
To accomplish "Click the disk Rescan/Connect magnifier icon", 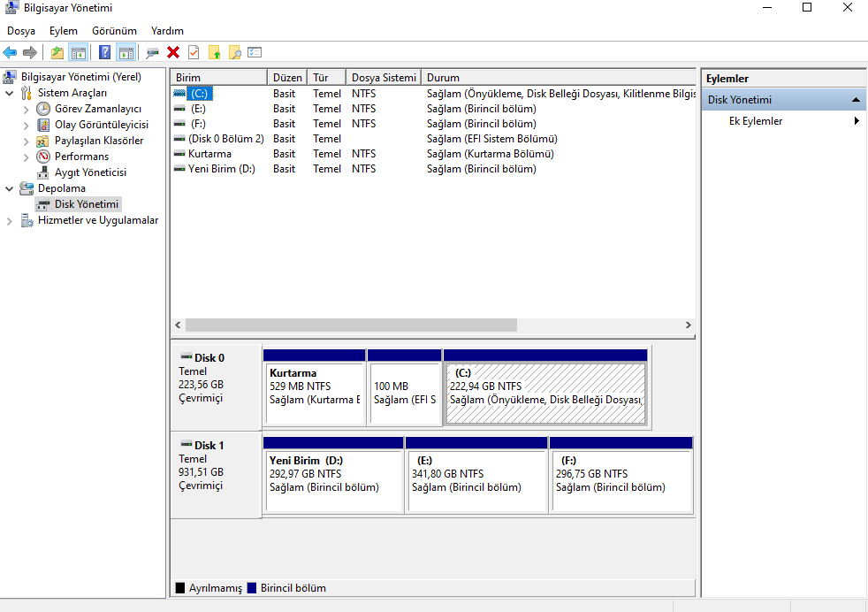I will click(152, 52).
